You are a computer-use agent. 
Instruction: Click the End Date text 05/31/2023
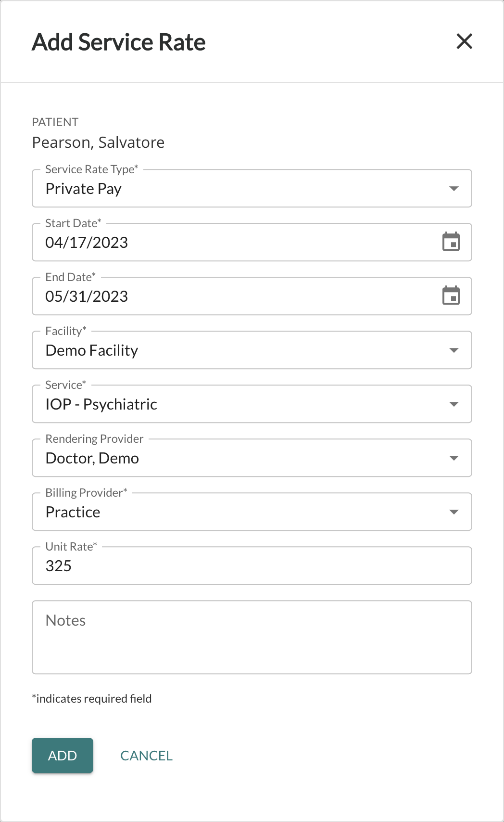click(x=87, y=296)
